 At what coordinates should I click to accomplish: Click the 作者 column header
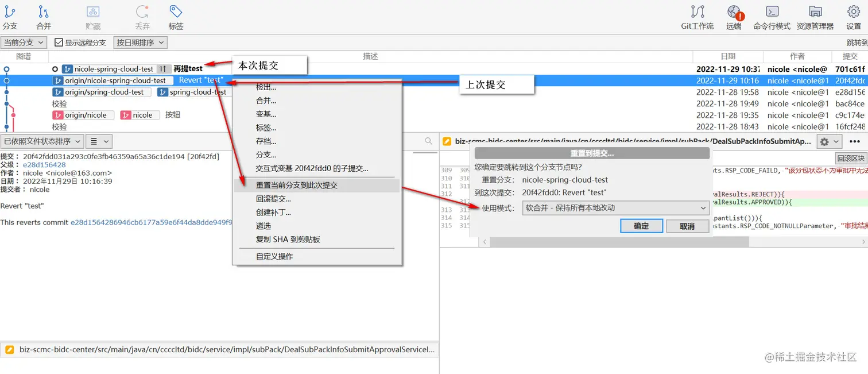tap(797, 56)
